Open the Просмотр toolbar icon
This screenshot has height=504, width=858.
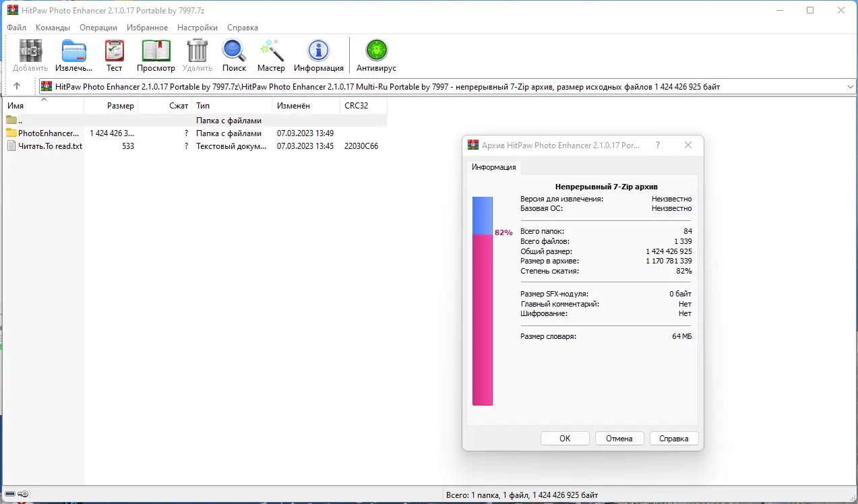pos(156,51)
